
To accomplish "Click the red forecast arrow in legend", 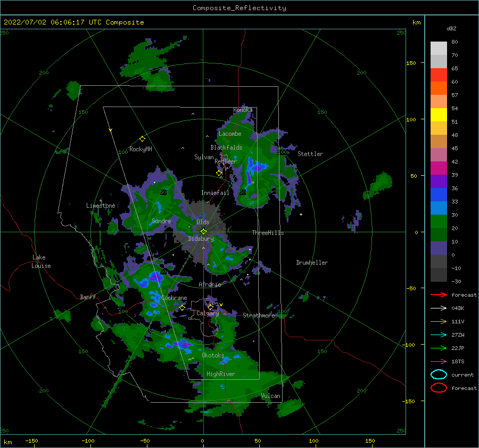I will tap(439, 295).
